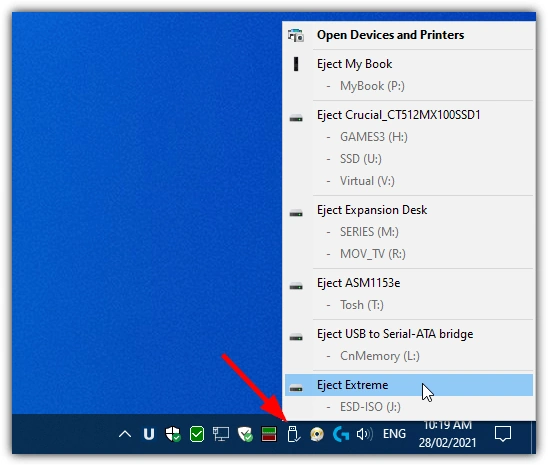Screen dimensions: 548x465
Task: Open the clock showing 28/02/2021
Action: click(x=447, y=435)
